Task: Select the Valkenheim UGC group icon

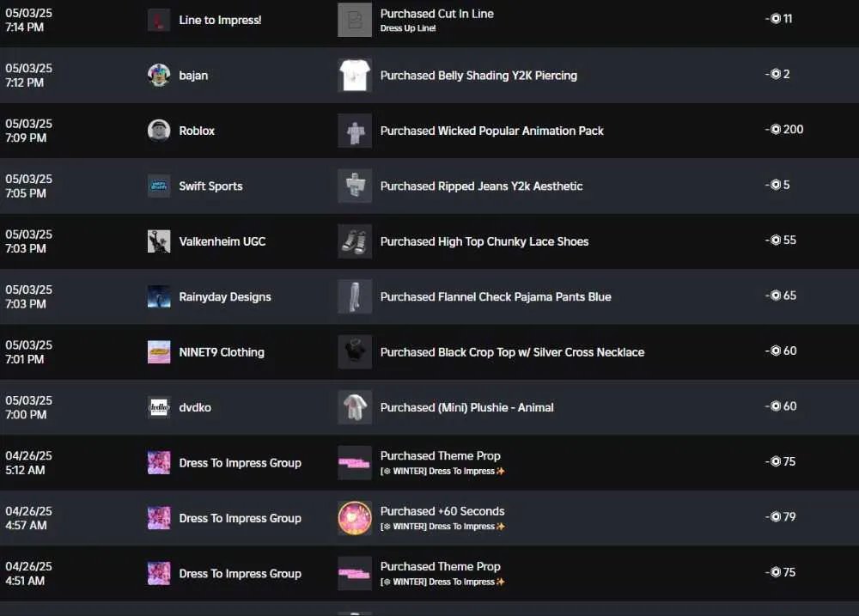Action: point(159,241)
